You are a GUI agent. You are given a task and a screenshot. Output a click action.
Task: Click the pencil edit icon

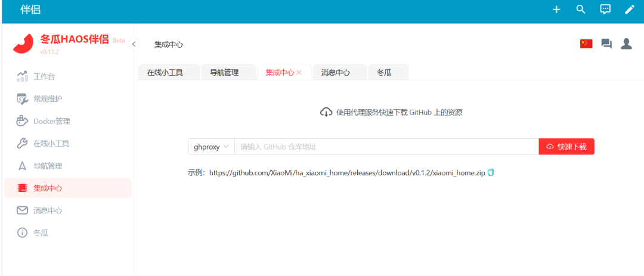click(629, 10)
